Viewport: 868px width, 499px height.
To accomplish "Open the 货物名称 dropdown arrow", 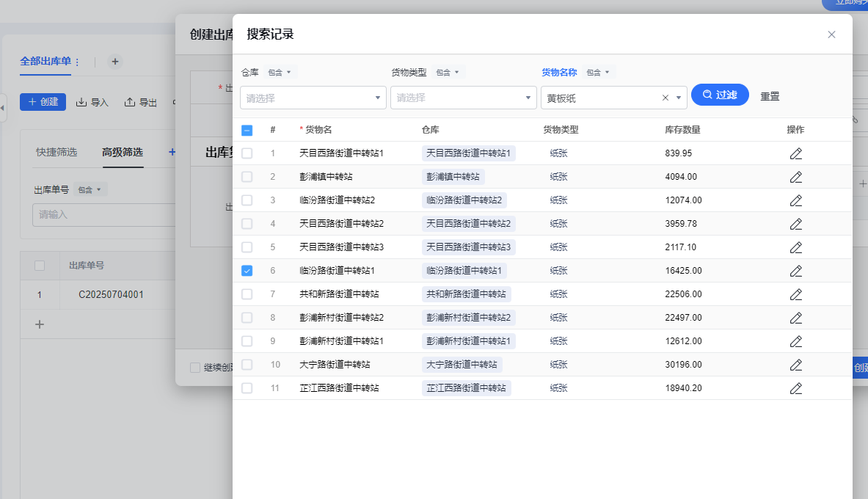I will coord(679,98).
